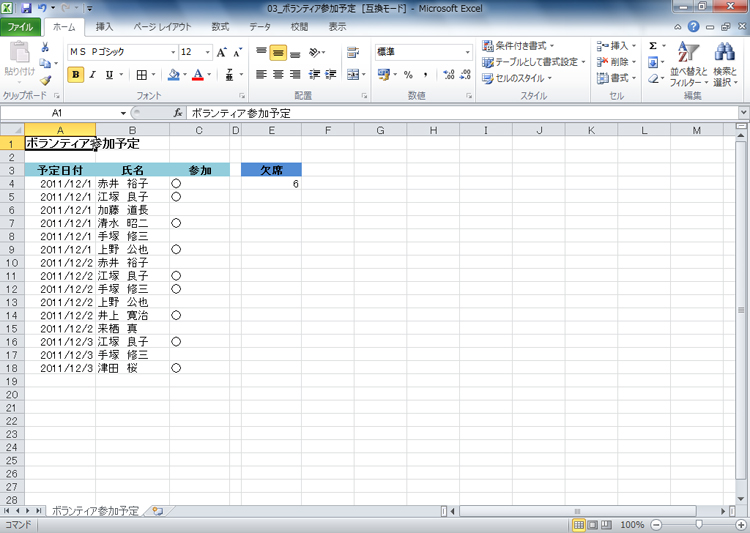Click the Decrease Font Size icon
Screen dimensions: 750x533
(238, 52)
